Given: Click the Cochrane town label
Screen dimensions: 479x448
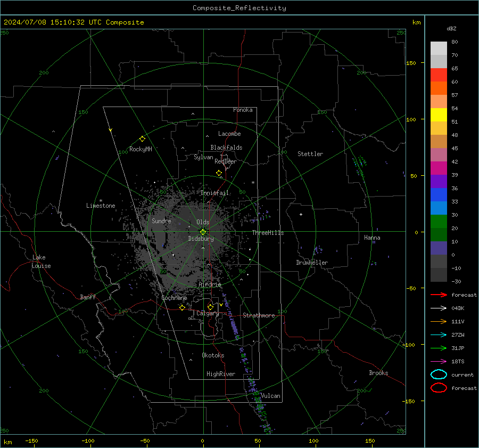Looking at the screenshot, I should coord(174,298).
